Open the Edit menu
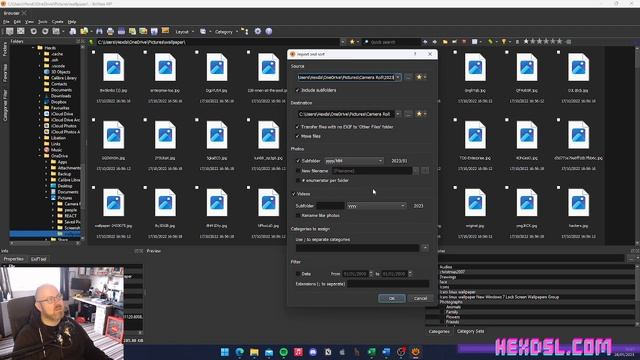 (17, 22)
